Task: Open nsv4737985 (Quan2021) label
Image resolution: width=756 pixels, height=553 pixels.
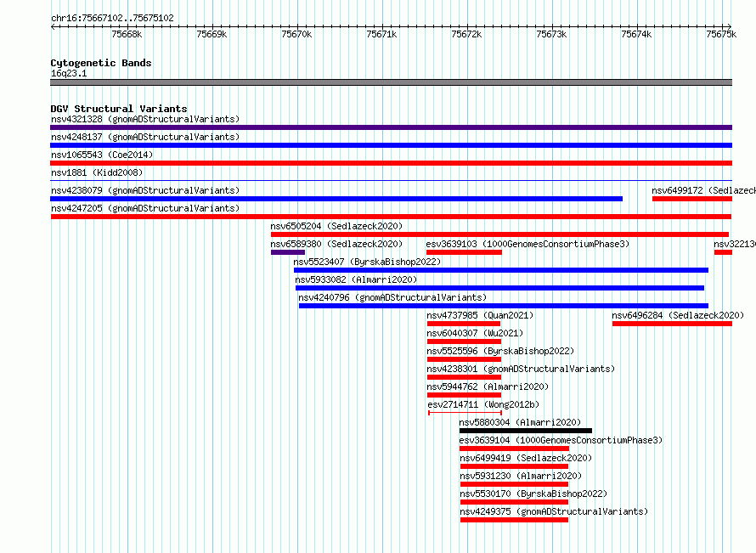Action: [x=480, y=315]
